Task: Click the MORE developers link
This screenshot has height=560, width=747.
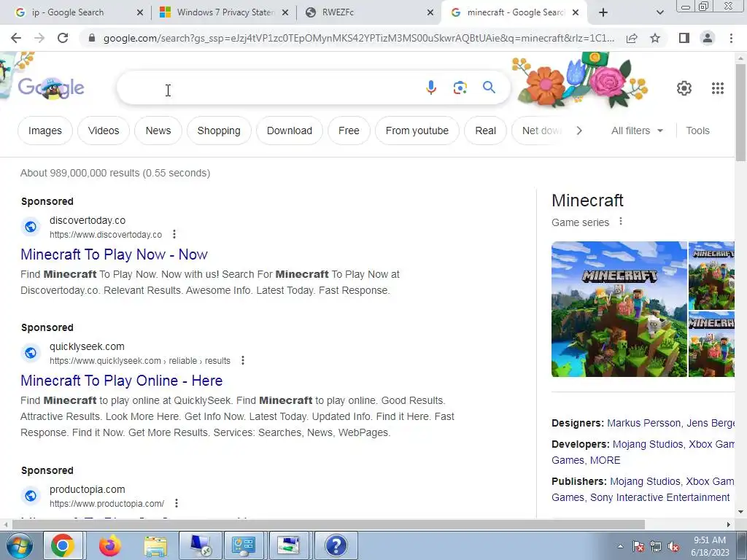Action: pos(605,461)
